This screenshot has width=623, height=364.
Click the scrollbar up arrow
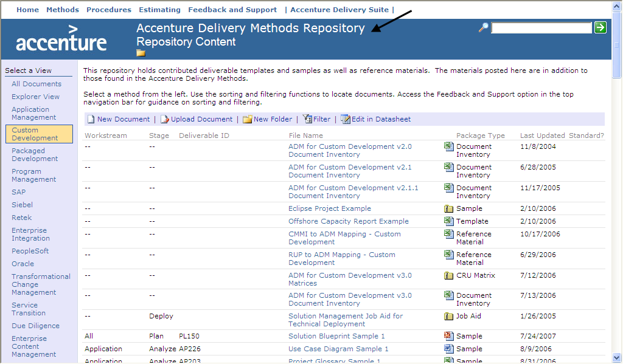pos(617,6)
